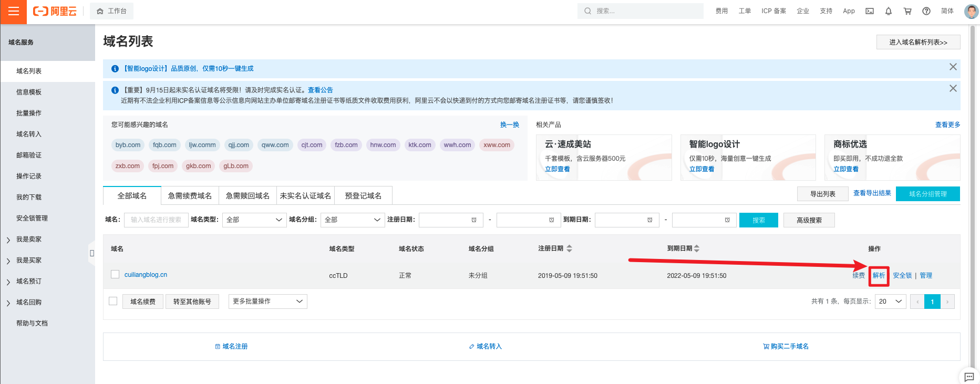Viewport: 980px width, 384px height.
Task: Select page number 1
Action: pyautogui.click(x=933, y=302)
